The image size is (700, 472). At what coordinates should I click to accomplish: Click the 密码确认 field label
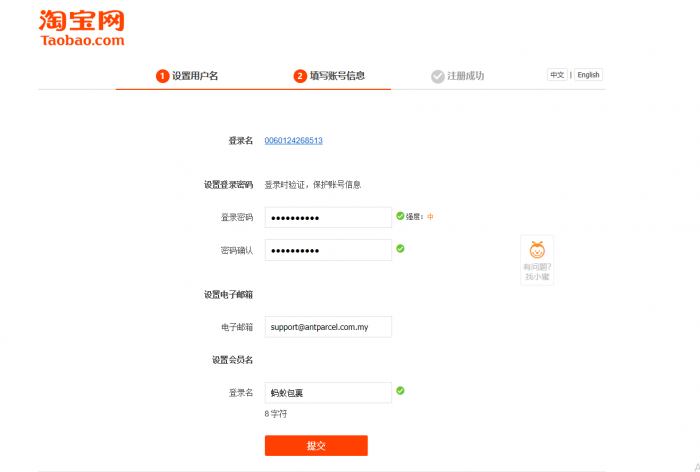coord(237,251)
